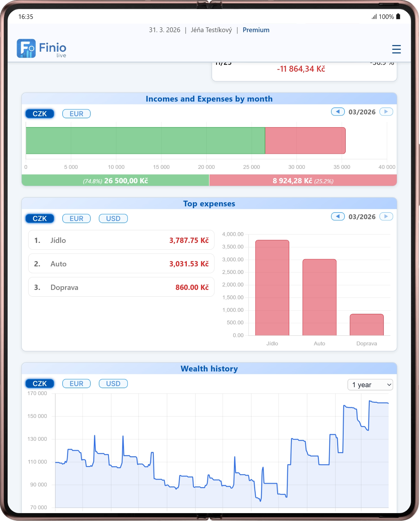420x521 pixels.
Task: Go to previous month in Incomes and Expenses
Action: (338, 112)
